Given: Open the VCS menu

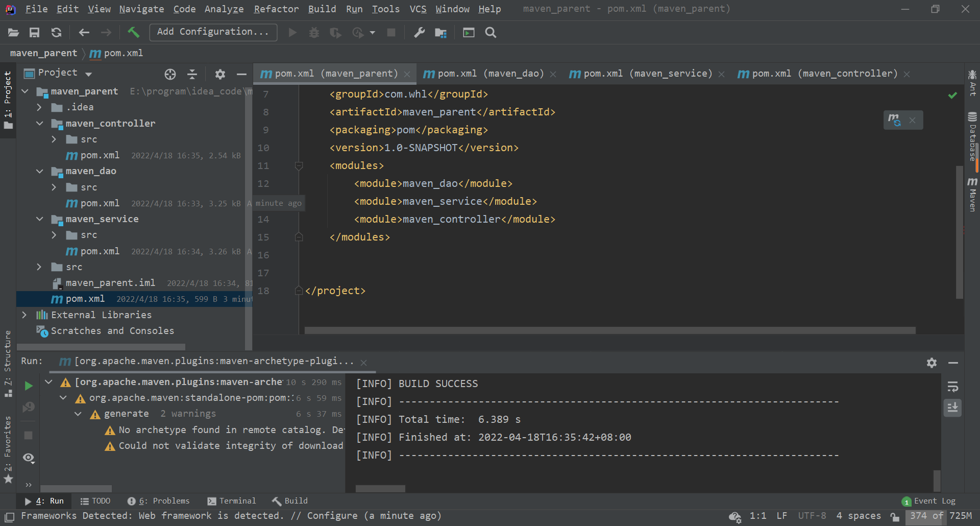Looking at the screenshot, I should click(x=418, y=9).
